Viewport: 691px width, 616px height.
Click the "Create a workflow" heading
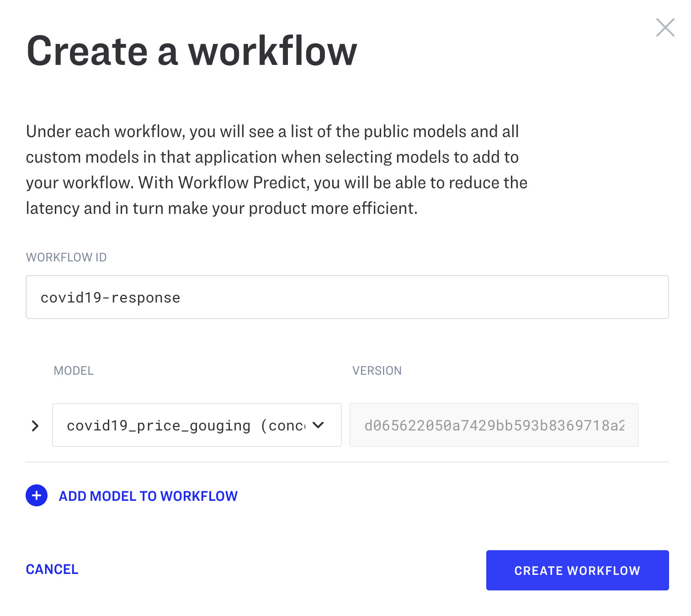point(191,51)
